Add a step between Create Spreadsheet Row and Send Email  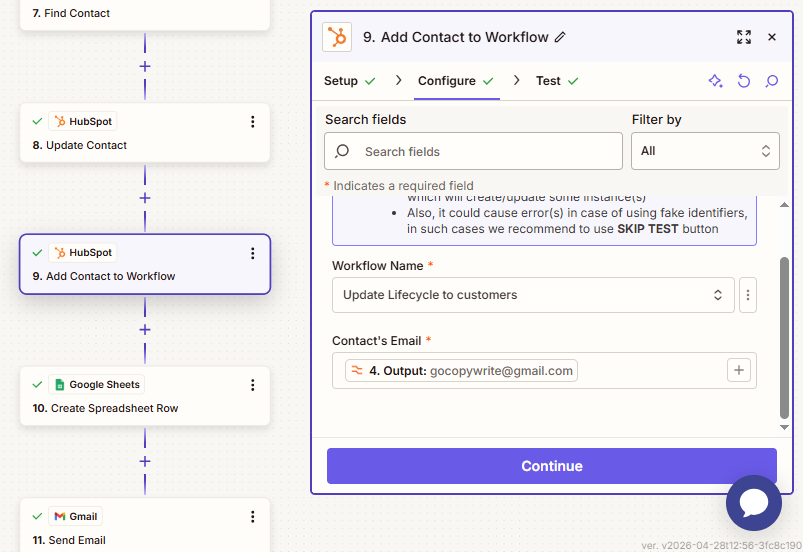(x=145, y=461)
